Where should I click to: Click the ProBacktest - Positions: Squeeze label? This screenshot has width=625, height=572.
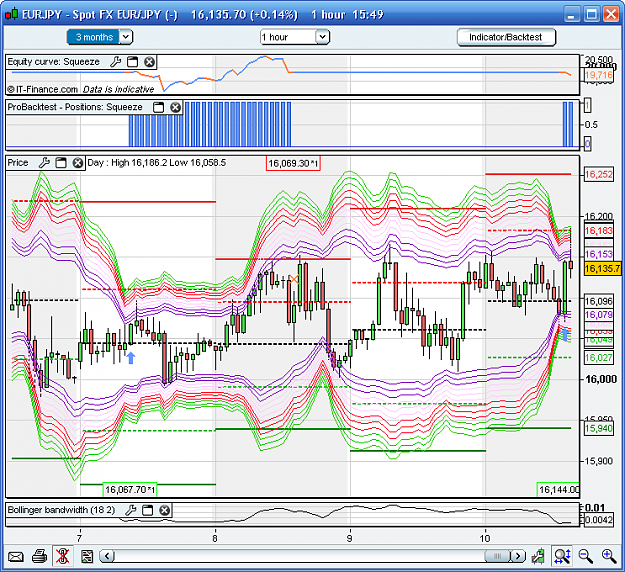[x=75, y=107]
